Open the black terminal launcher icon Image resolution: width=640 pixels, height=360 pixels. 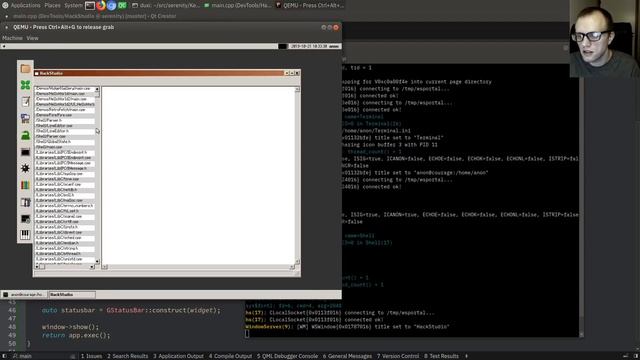pos(25,152)
